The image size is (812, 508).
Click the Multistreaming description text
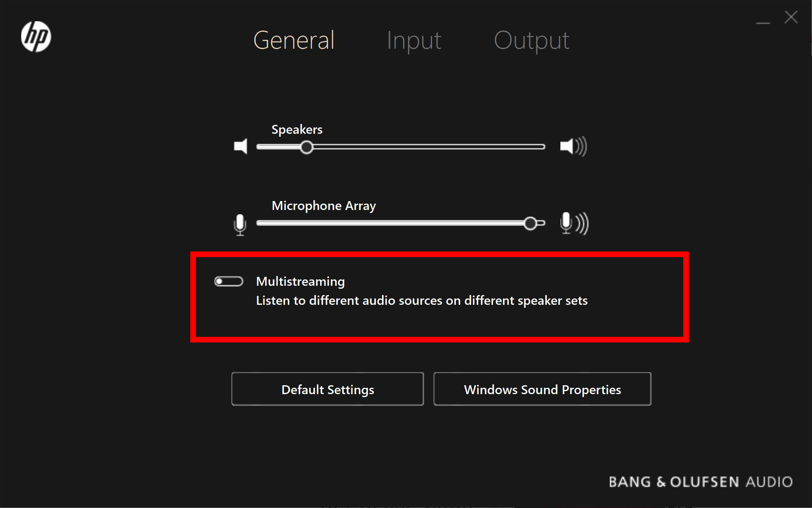click(x=422, y=301)
